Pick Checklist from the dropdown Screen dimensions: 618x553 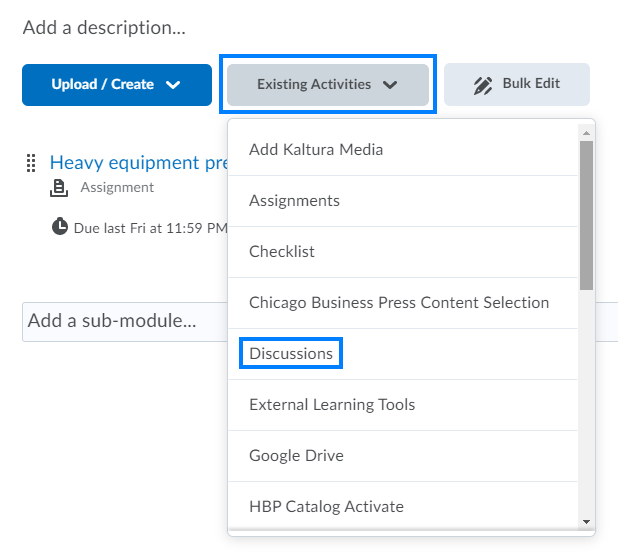click(x=282, y=252)
